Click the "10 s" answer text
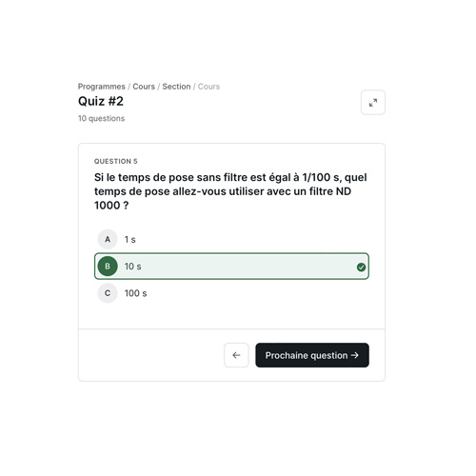476x476 pixels. click(x=132, y=267)
